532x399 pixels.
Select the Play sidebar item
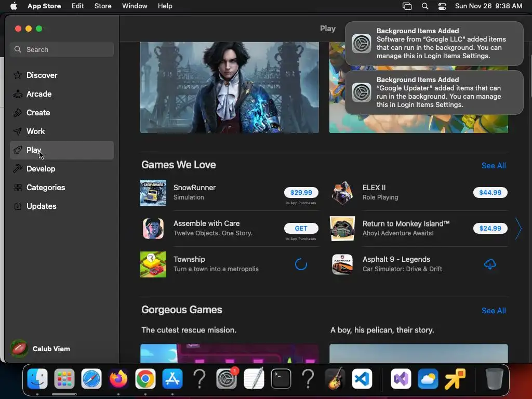click(x=62, y=150)
